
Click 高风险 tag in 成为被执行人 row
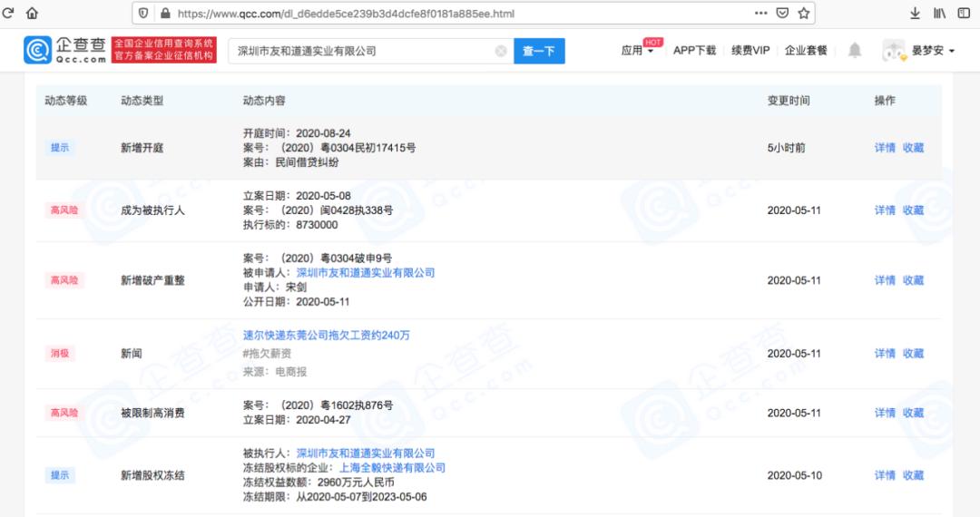(64, 210)
